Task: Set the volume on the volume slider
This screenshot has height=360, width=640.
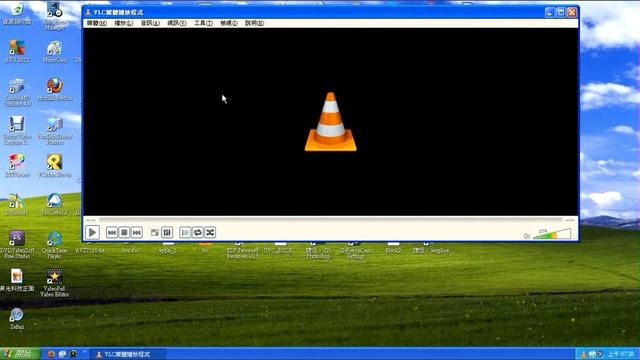Action: point(552,234)
